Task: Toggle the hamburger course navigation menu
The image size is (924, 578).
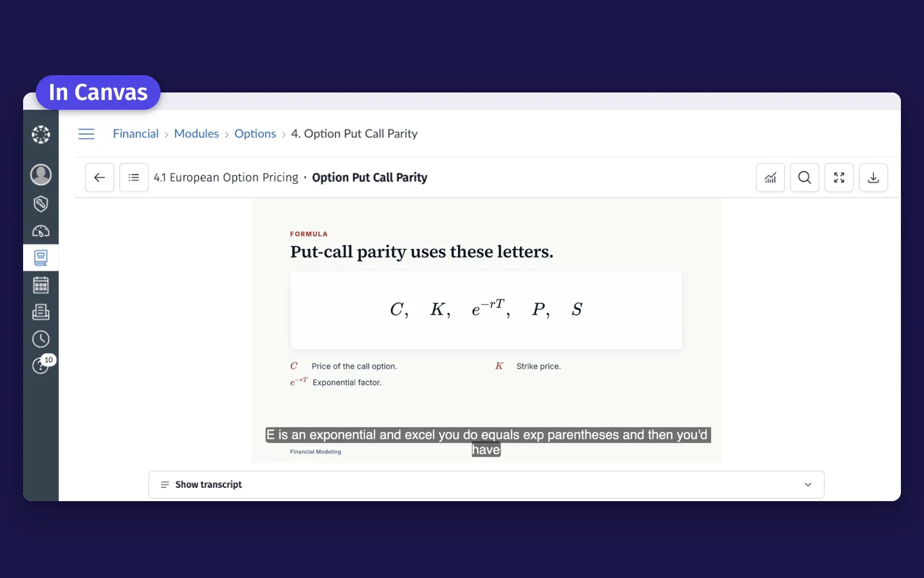Action: tap(87, 134)
